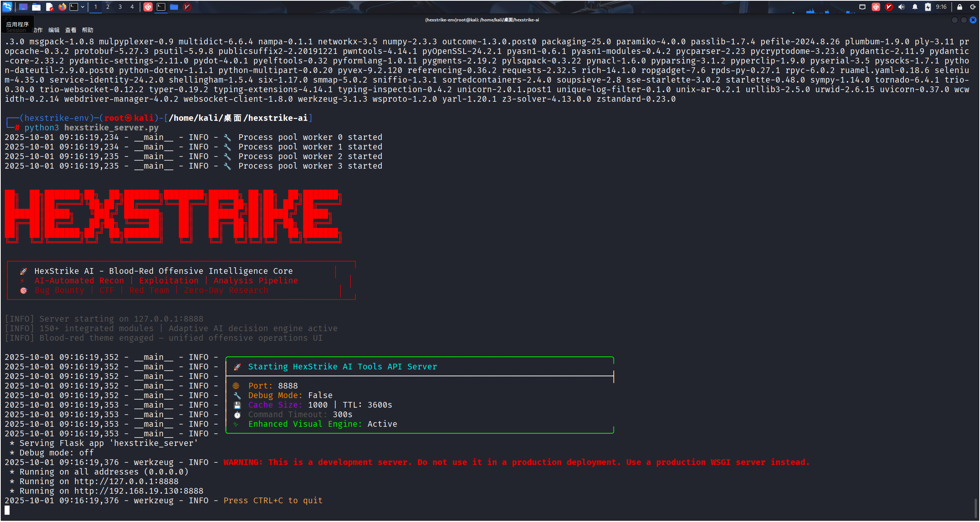The width and height of the screenshot is (980, 522).
Task: Expand the terminal launcher dropdown arrow
Action: point(83,7)
